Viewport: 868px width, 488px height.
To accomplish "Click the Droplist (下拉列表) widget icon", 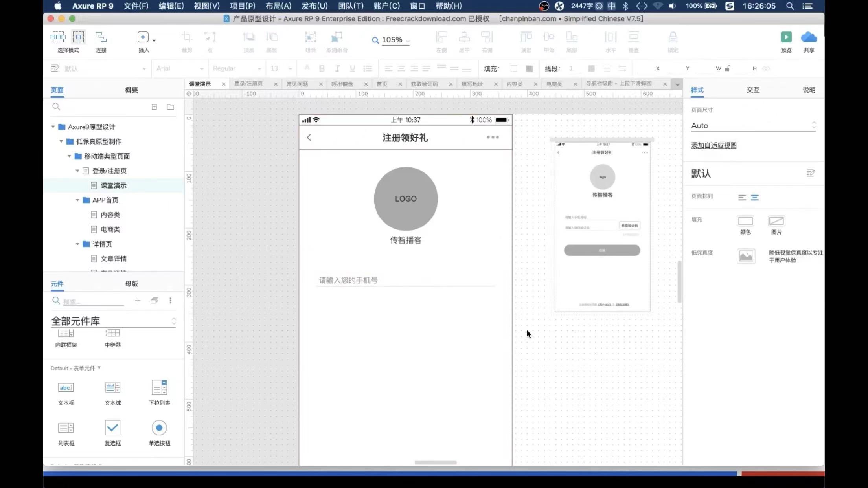I will point(159,388).
